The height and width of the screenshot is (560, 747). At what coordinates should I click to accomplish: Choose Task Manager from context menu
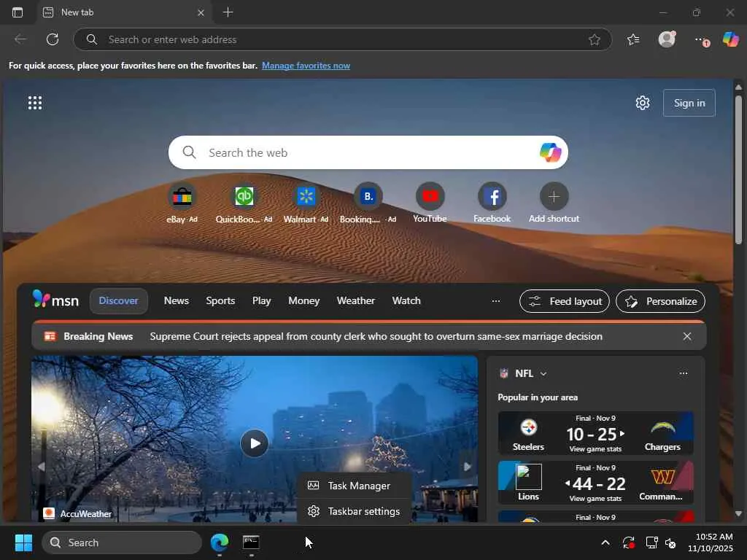pyautogui.click(x=354, y=486)
